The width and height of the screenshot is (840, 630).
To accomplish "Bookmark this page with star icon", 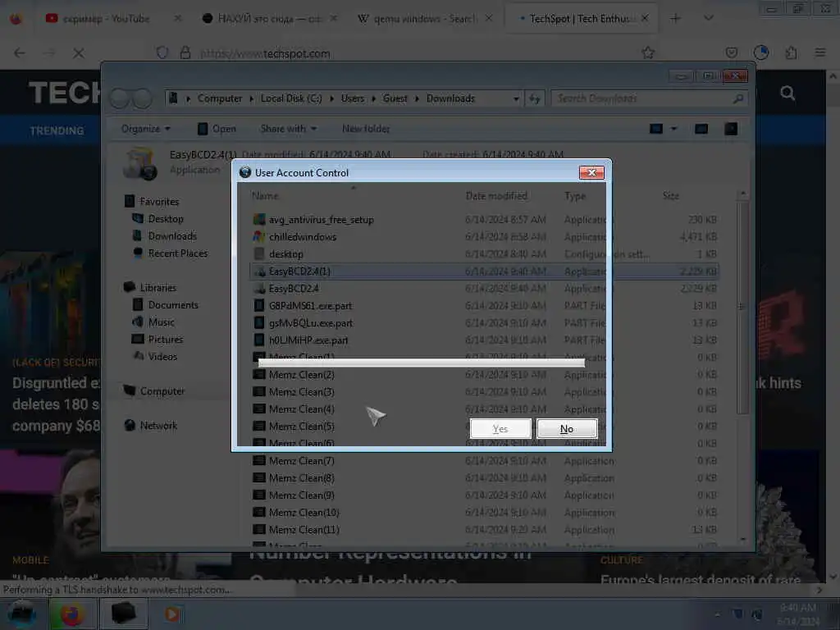I will [648, 52].
